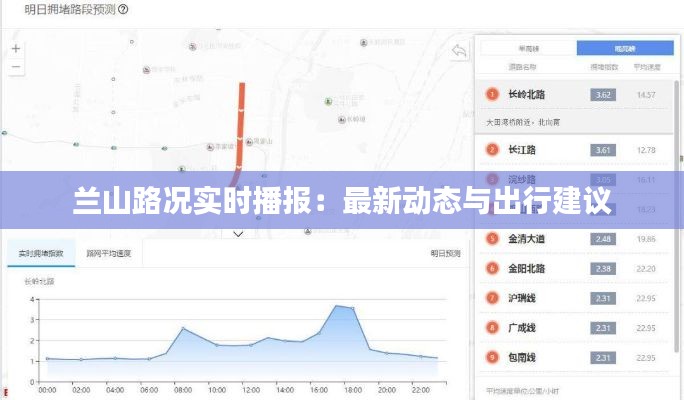Click the 08:00 data point on the chart
Screen dimensions: 684x400
tap(183, 328)
